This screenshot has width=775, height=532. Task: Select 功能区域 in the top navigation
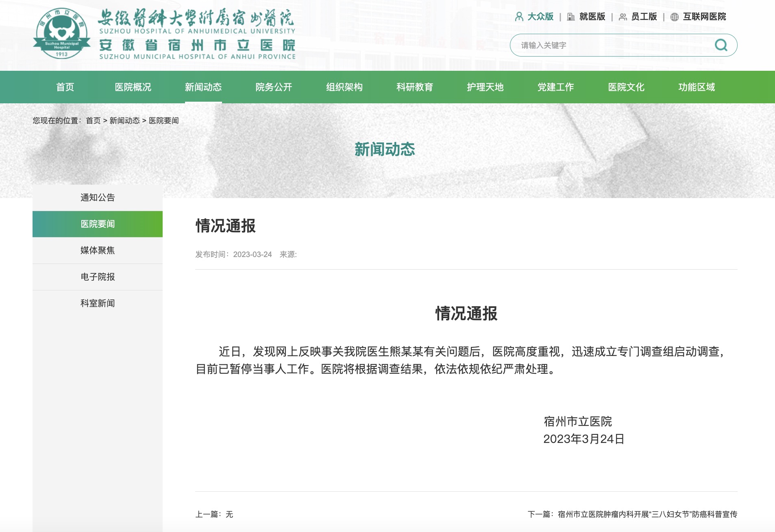click(x=697, y=87)
